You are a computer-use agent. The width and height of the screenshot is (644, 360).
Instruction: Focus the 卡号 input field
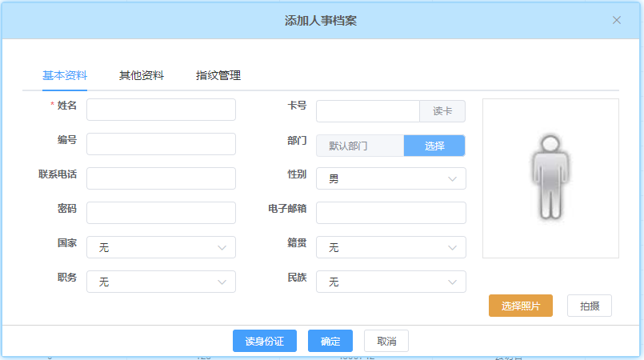point(368,111)
